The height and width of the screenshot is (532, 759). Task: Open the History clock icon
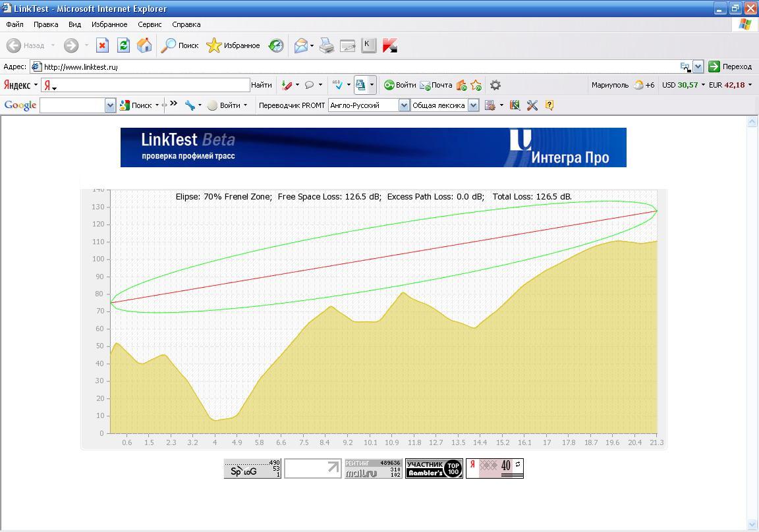pos(276,45)
